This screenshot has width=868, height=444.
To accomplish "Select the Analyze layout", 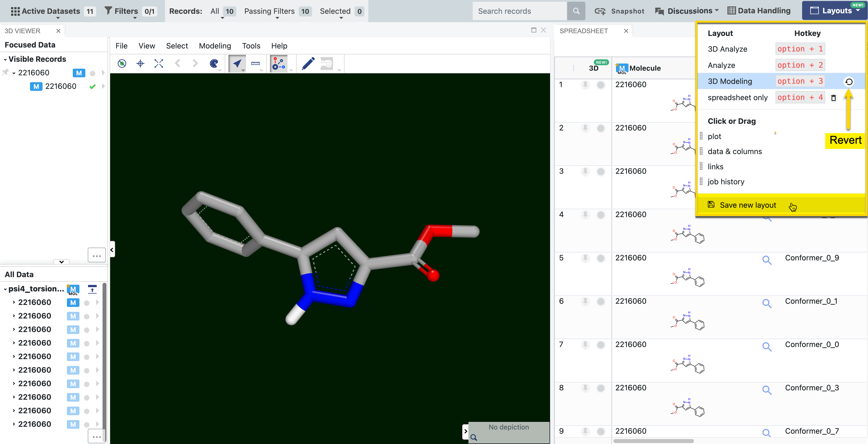I will (x=721, y=65).
